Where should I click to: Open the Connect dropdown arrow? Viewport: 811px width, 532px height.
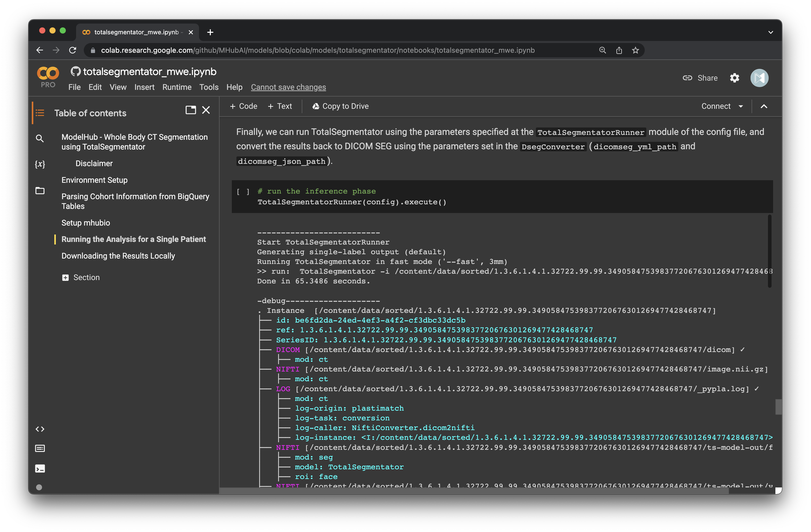click(741, 106)
